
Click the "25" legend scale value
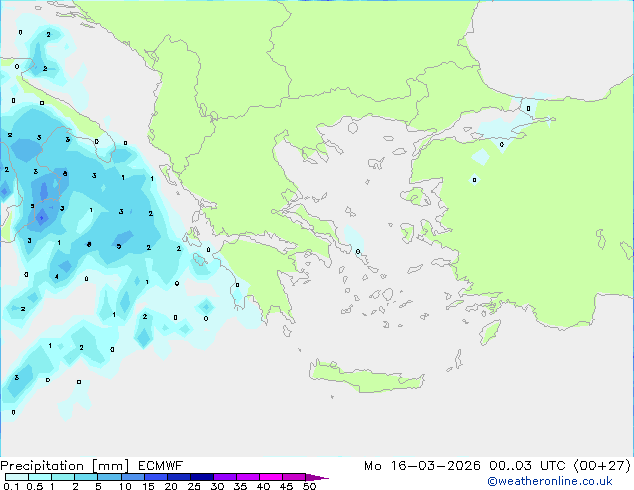point(194,486)
